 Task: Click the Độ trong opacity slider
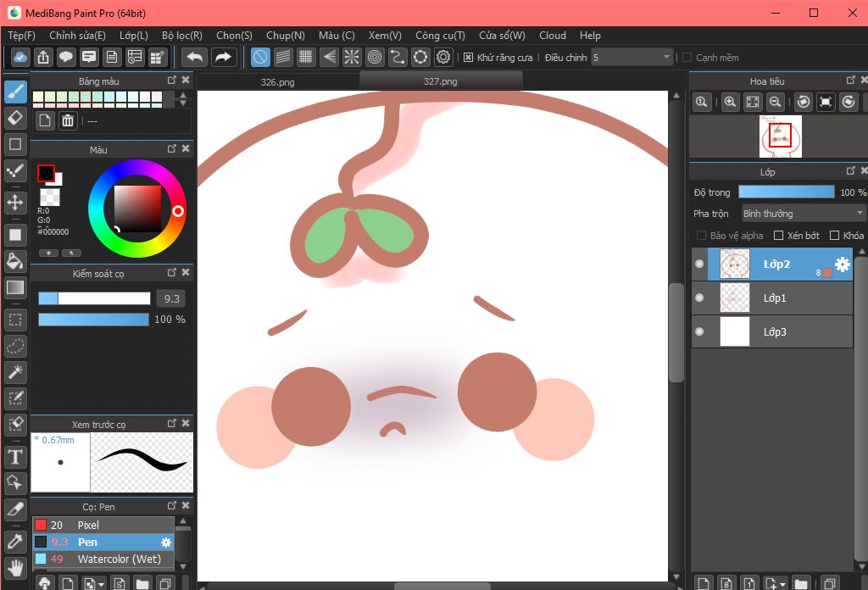click(786, 192)
